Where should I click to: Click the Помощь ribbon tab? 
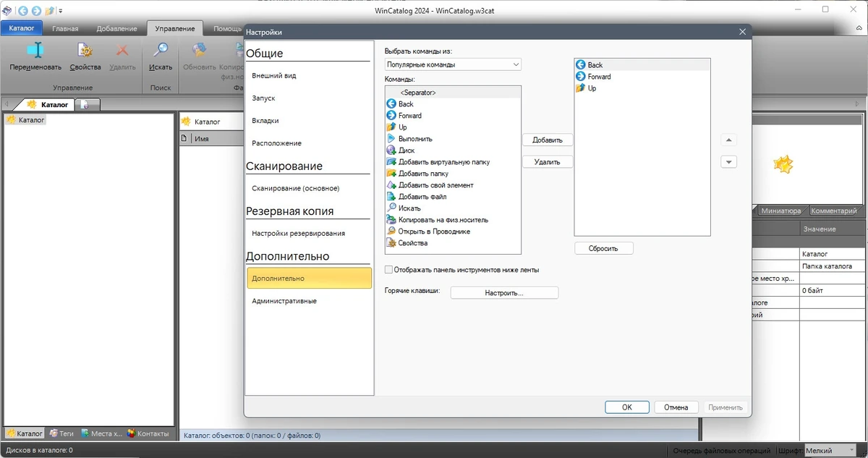click(227, 29)
